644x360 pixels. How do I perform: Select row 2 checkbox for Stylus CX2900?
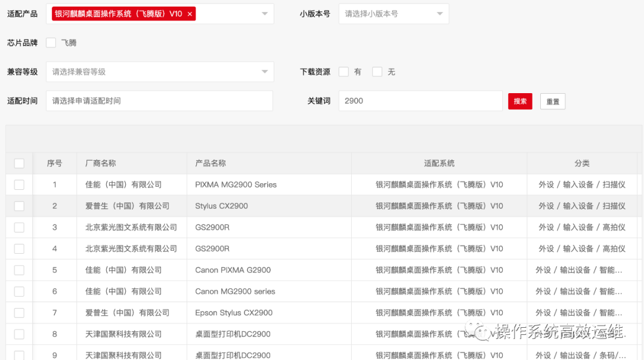pos(19,206)
